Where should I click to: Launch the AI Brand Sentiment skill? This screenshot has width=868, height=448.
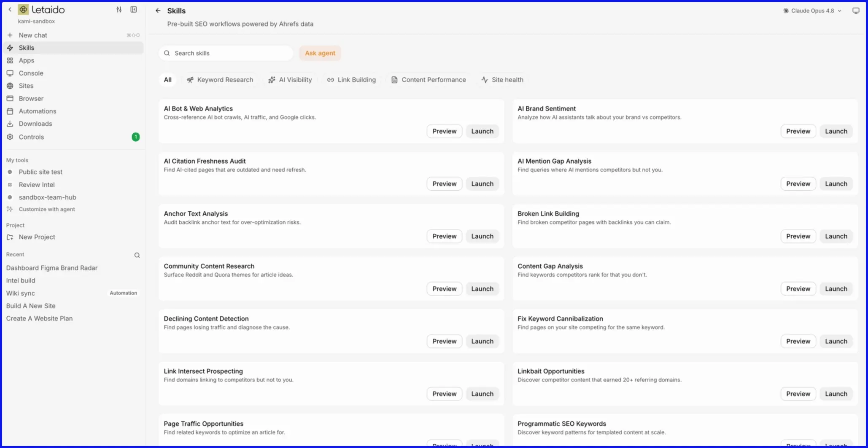pyautogui.click(x=836, y=131)
